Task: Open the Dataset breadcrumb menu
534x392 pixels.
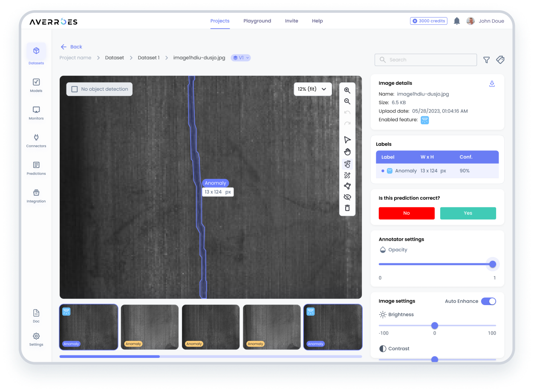Action: click(114, 58)
